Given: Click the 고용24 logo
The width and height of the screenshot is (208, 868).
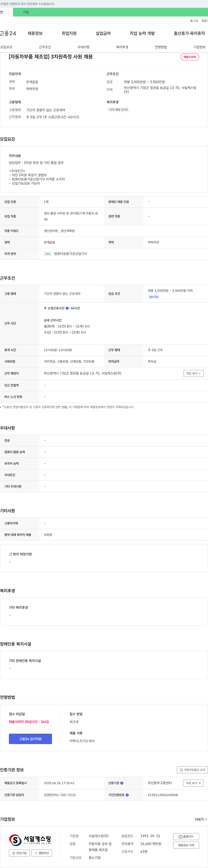Looking at the screenshot, I should (x=8, y=33).
